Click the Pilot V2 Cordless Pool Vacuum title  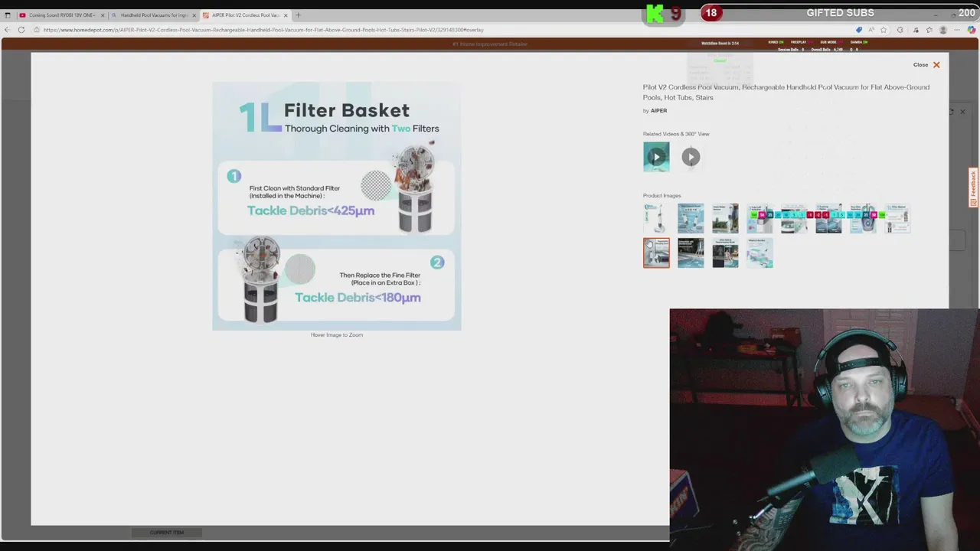786,92
